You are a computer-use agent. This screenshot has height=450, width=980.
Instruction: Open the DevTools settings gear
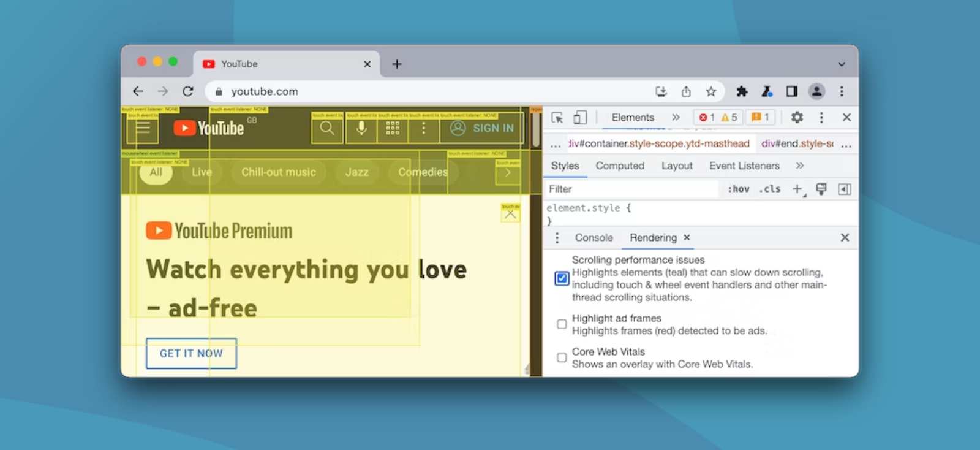[797, 117]
